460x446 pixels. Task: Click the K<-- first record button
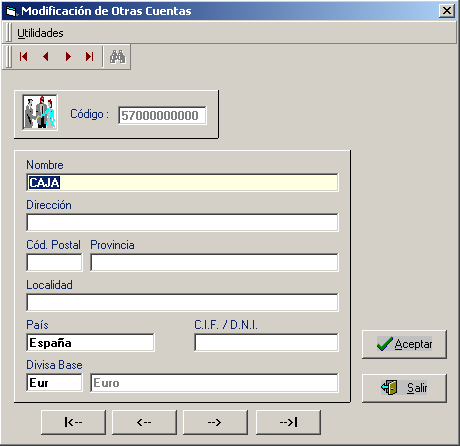click(73, 422)
